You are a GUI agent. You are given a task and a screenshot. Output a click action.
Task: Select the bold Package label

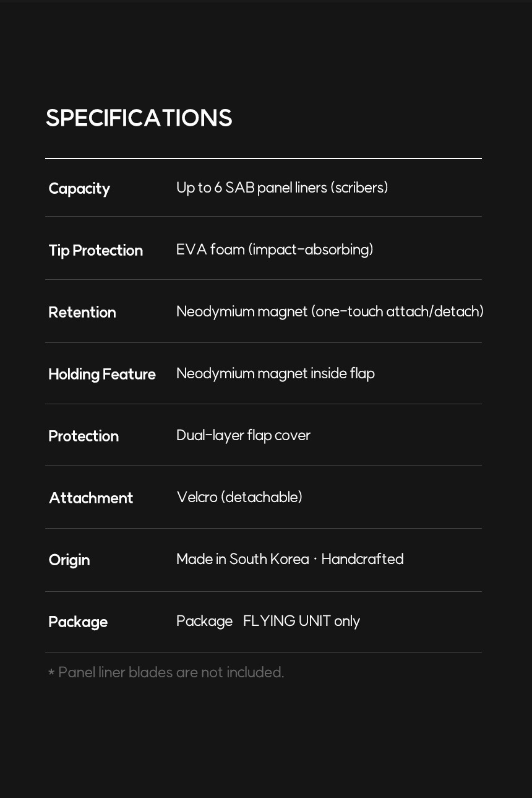[x=78, y=622]
